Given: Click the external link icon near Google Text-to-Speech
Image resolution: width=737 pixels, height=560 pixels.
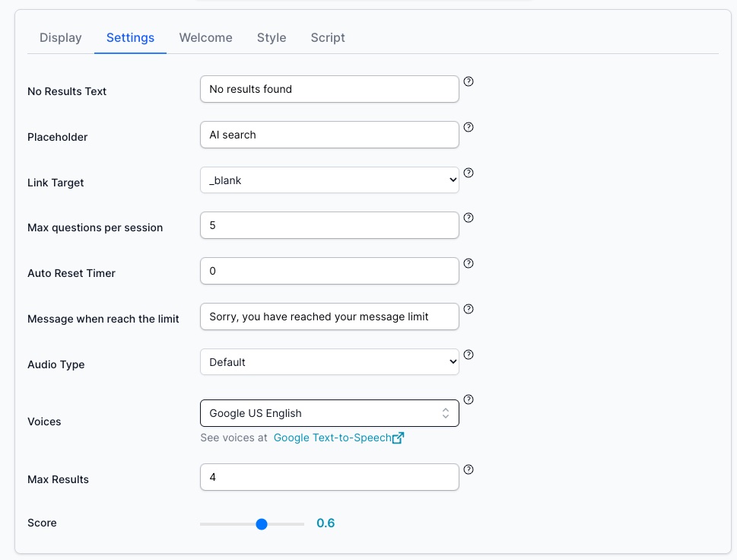Looking at the screenshot, I should pos(399,437).
